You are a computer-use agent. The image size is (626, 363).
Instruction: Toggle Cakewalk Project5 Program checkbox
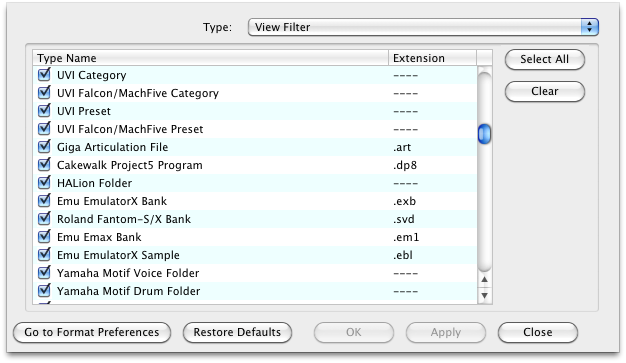[44, 165]
